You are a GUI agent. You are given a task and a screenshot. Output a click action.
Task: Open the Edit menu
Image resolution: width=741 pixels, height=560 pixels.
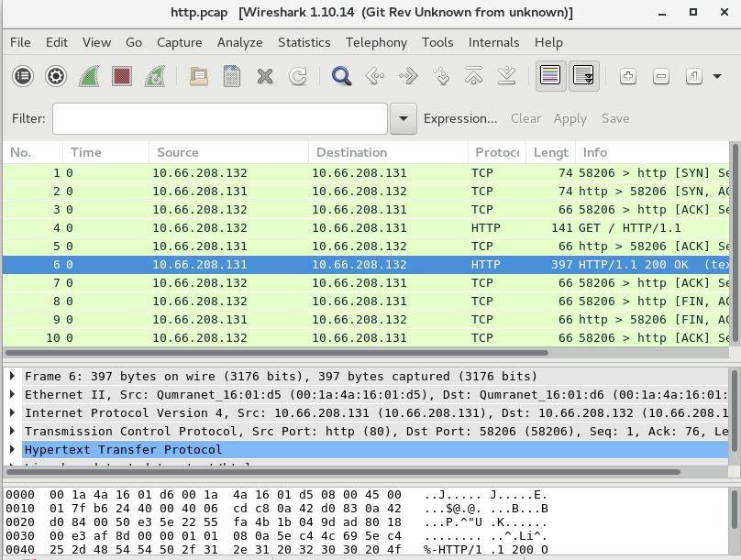click(57, 42)
